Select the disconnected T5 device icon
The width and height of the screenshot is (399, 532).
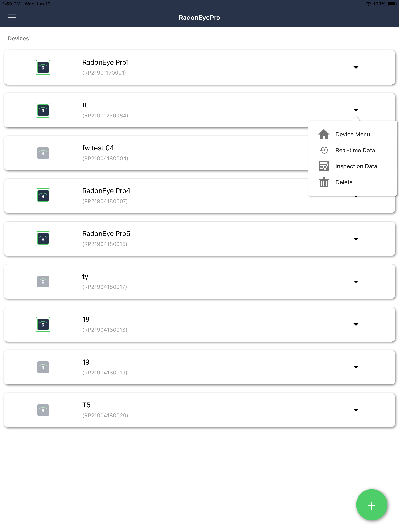(43, 410)
